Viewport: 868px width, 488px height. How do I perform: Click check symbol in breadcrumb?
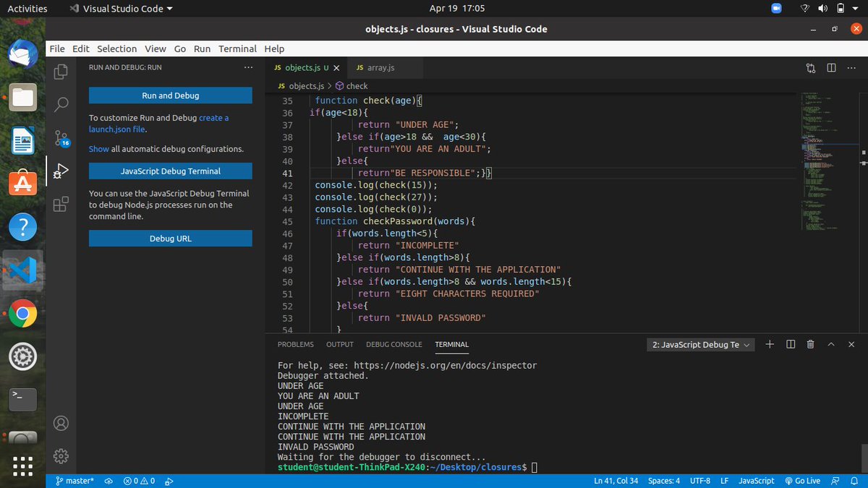(x=352, y=86)
